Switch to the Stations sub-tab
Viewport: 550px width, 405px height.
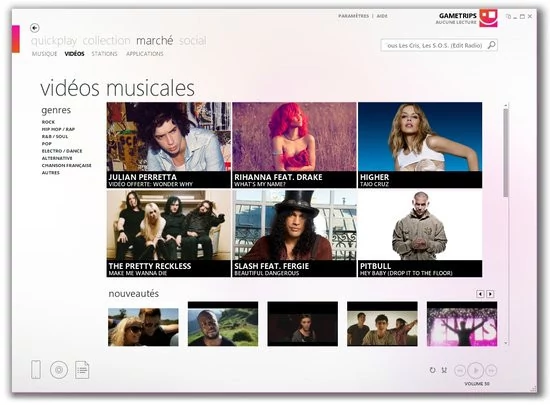pyautogui.click(x=105, y=54)
